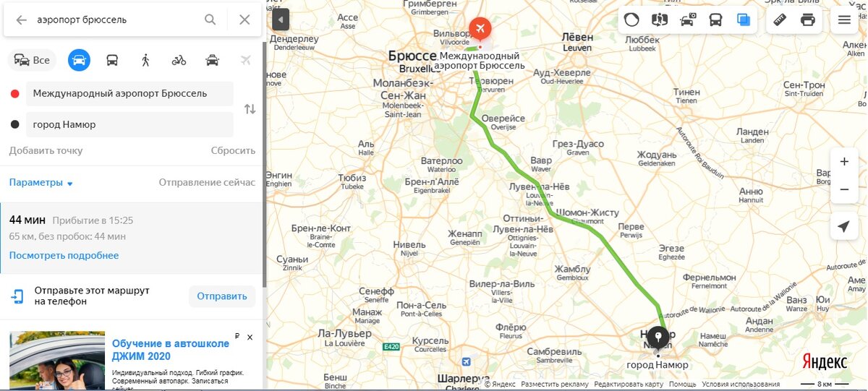868x391 pixels.
Task: Toggle the traffic layer circle icon
Action: 631,20
